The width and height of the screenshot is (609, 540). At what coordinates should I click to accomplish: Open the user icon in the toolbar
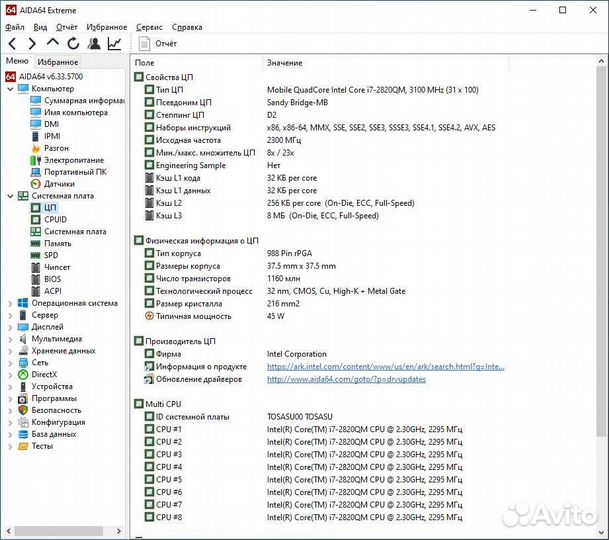point(94,44)
